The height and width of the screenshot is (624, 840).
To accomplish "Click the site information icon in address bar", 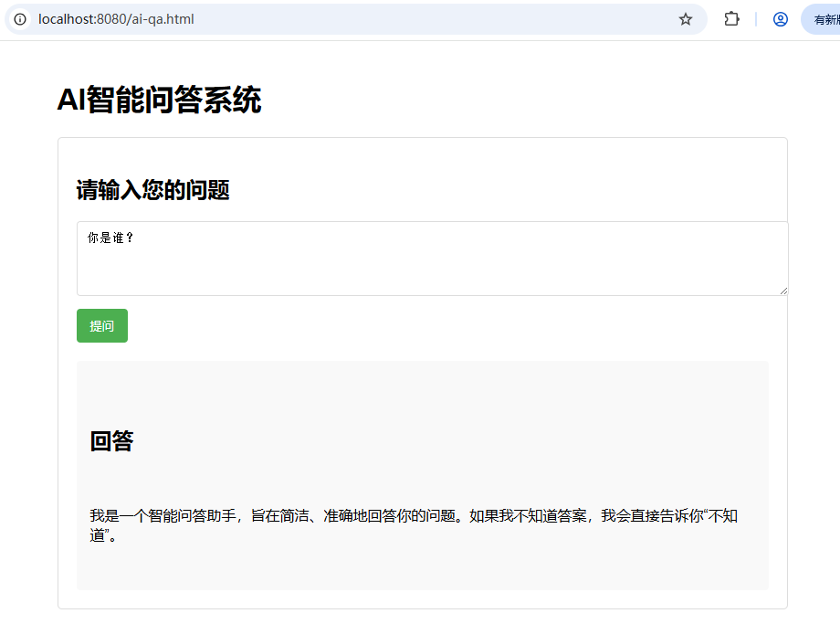I will click(x=20, y=19).
